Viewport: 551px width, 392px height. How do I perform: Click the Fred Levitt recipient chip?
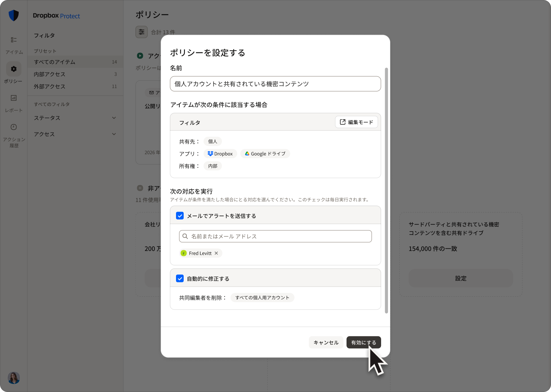(x=201, y=253)
